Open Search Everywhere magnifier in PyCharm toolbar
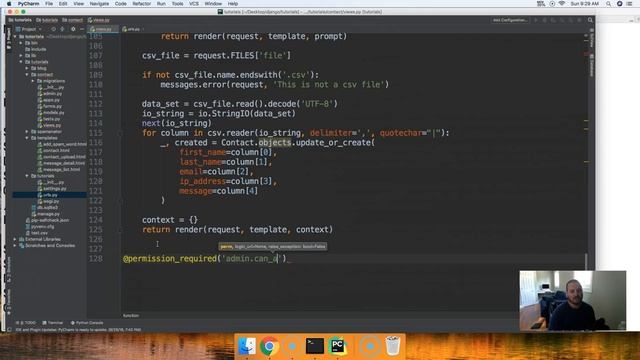 click(x=590, y=20)
